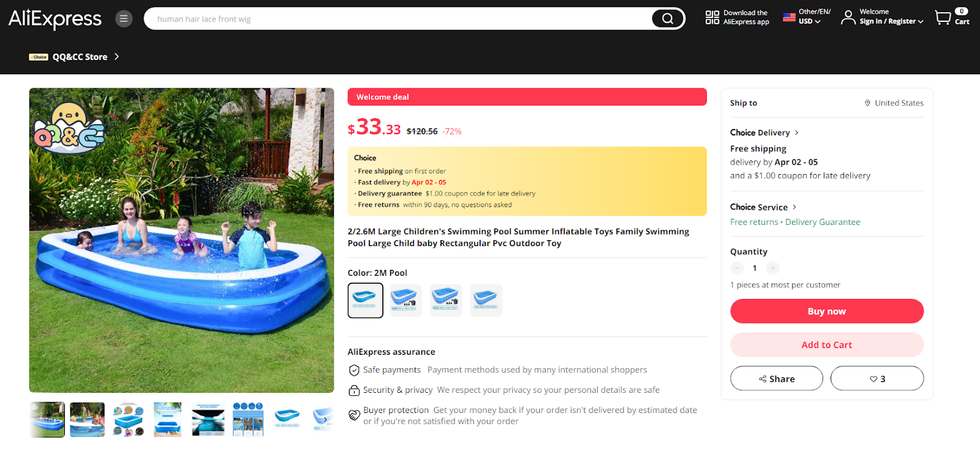
Task: Click the Sign in user profile icon
Action: (848, 17)
